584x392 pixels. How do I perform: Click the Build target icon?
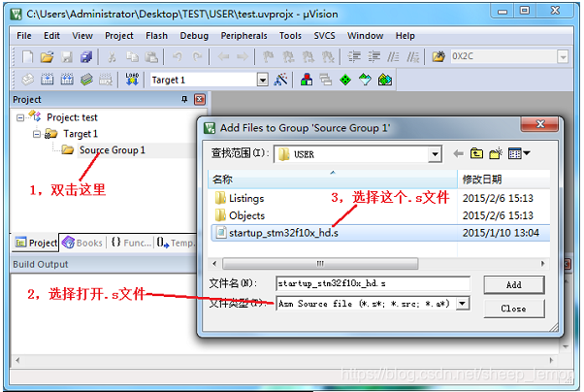pos(48,80)
